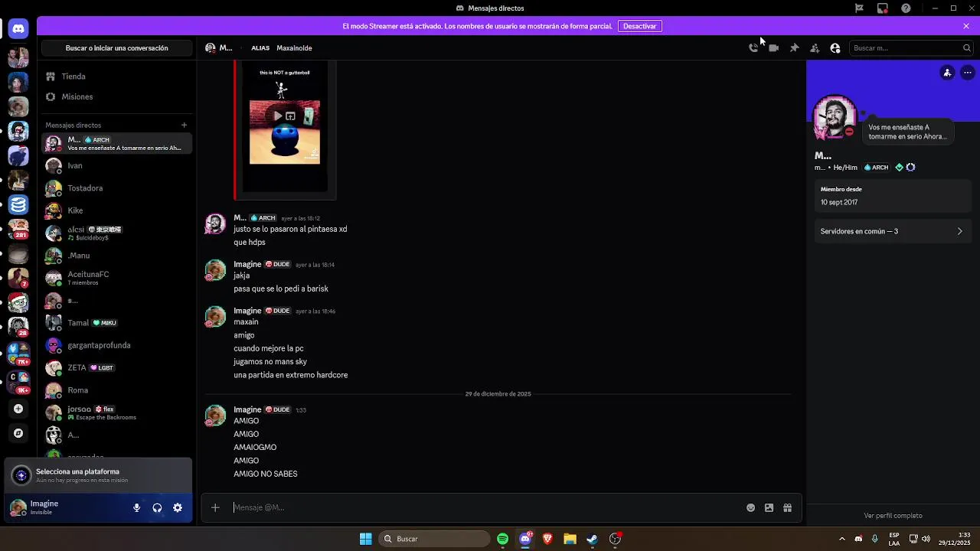Open Tienda in the sidebar
The height and width of the screenshot is (551, 980).
pos(117,77)
